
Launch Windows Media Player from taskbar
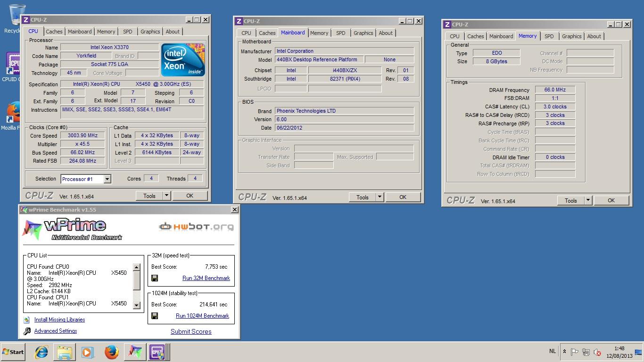pos(88,352)
